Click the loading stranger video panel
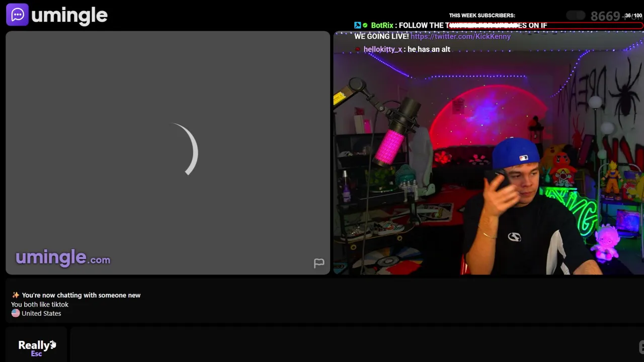The image size is (644, 362). click(x=168, y=153)
